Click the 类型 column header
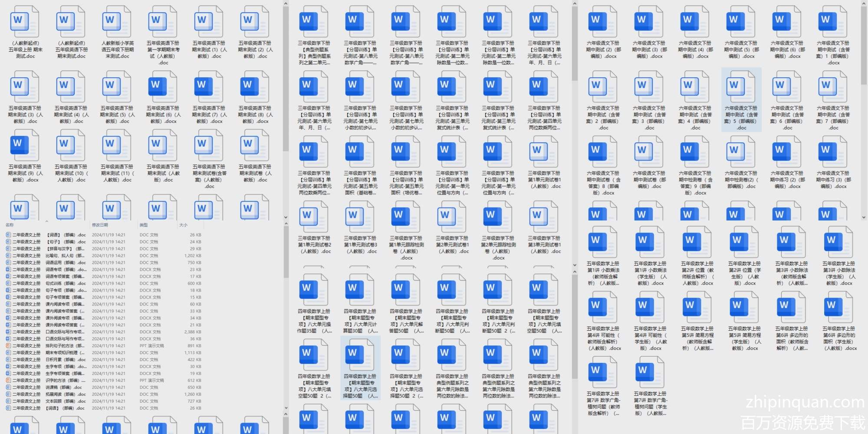 pos(144,225)
